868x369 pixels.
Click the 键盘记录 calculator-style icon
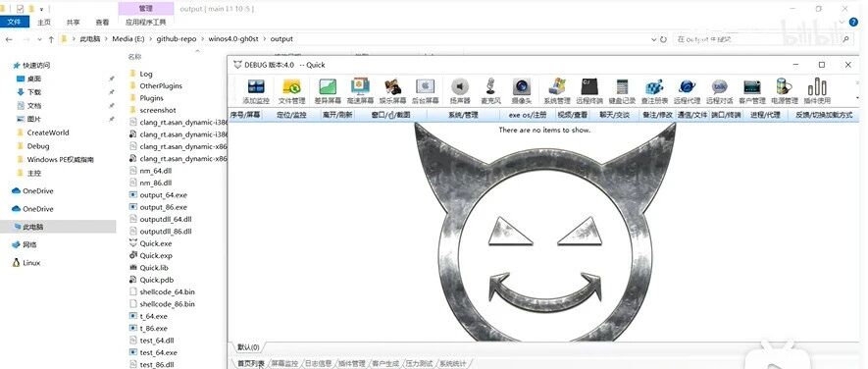tap(622, 91)
